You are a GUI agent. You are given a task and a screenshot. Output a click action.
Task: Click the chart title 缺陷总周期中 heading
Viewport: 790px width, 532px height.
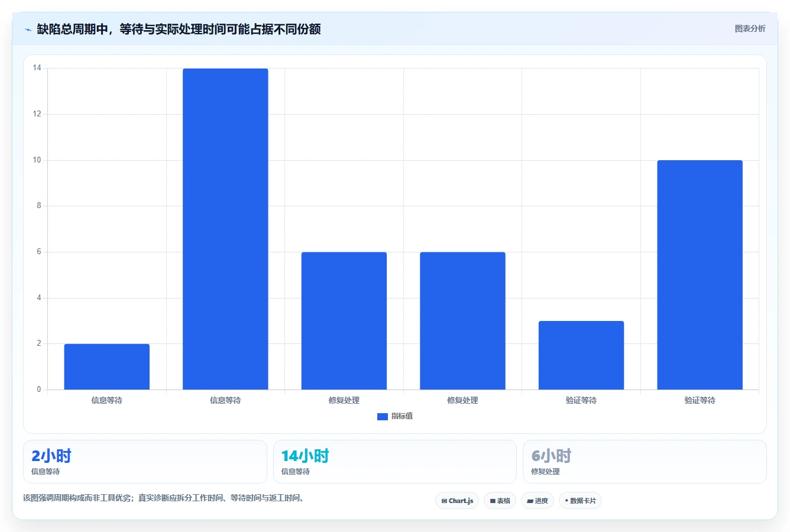(179, 30)
